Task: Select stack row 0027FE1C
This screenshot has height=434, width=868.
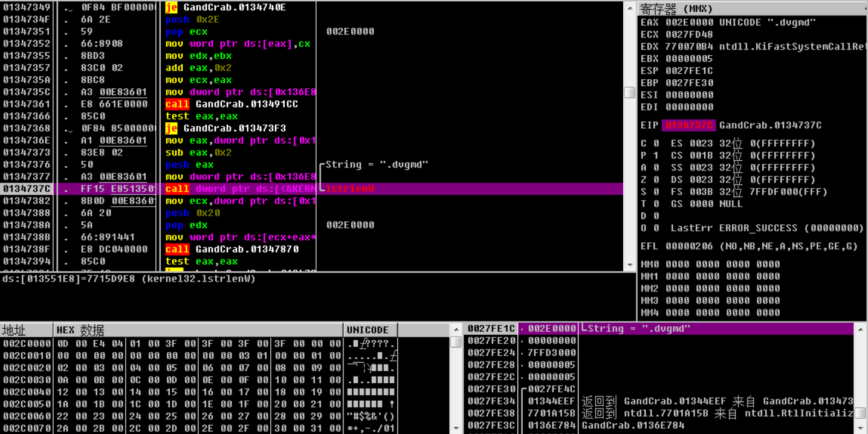Action: point(659,328)
